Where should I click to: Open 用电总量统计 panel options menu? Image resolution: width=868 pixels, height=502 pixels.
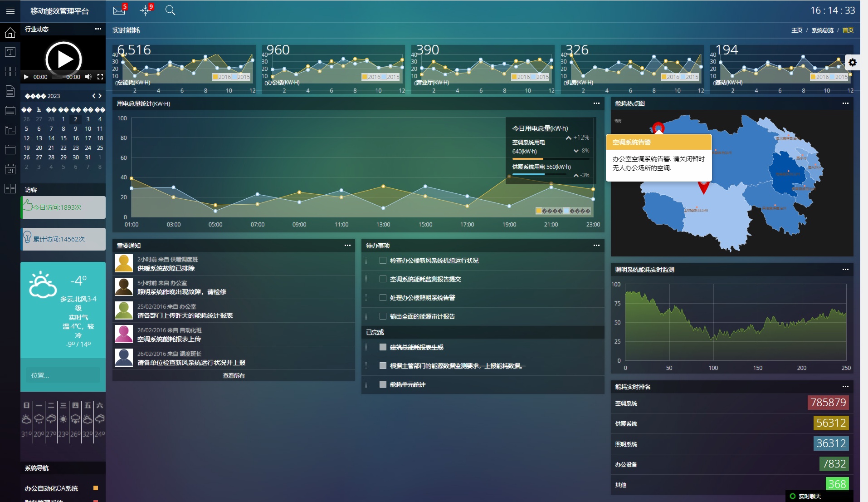[596, 103]
